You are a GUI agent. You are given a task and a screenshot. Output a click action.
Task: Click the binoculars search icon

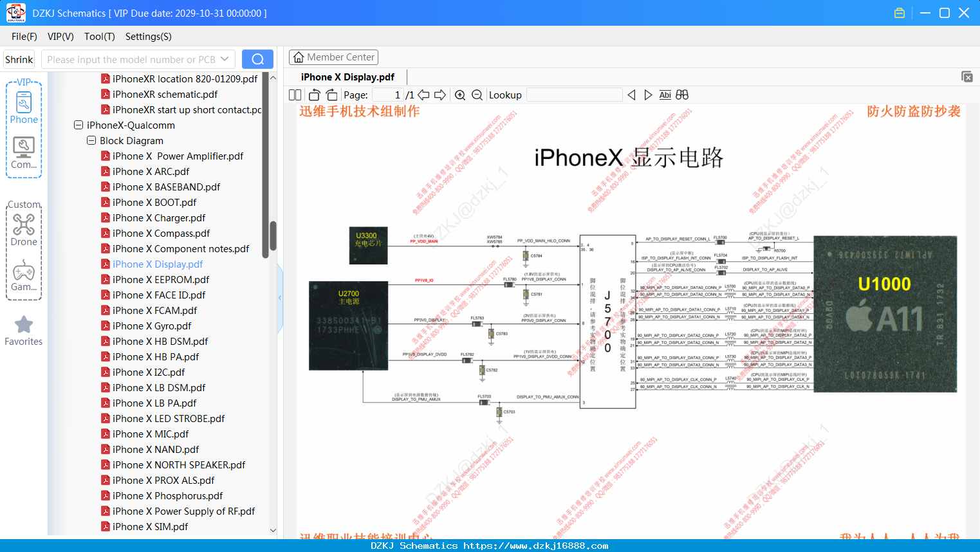point(682,95)
